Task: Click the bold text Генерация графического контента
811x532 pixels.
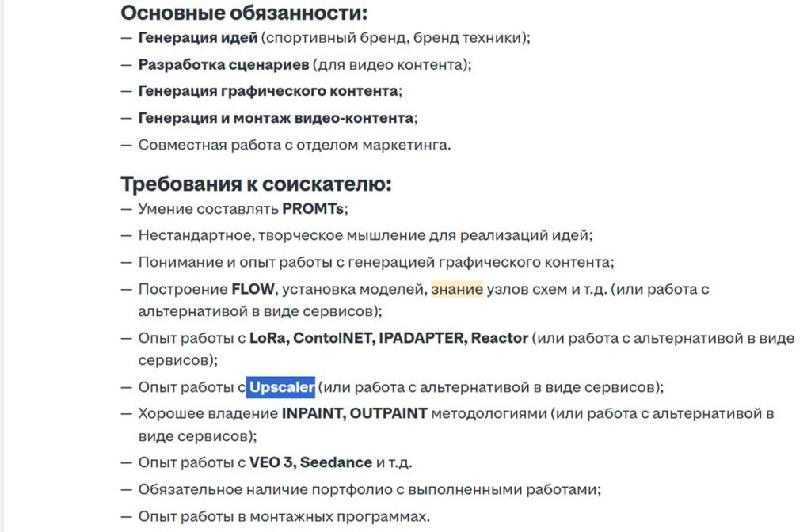Action: (x=268, y=91)
